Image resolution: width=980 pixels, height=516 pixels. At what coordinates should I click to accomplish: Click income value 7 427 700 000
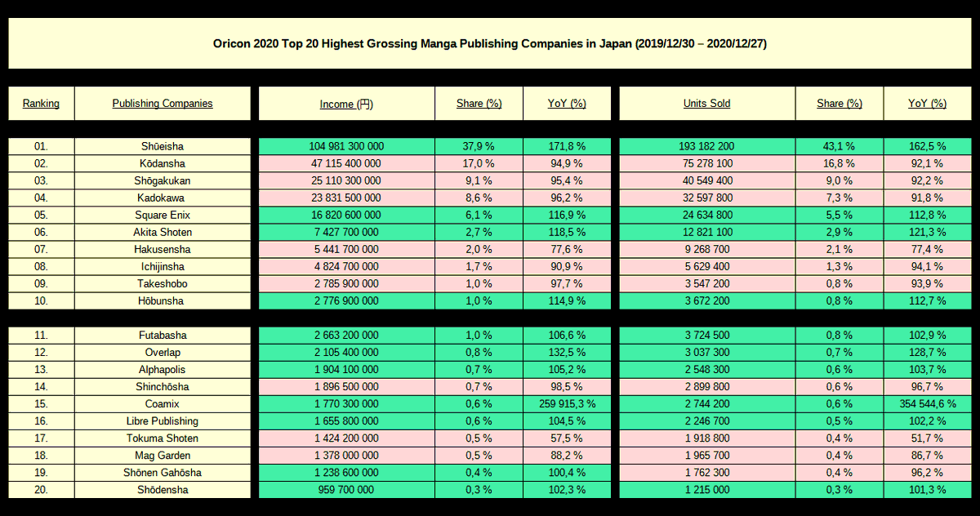click(x=346, y=232)
